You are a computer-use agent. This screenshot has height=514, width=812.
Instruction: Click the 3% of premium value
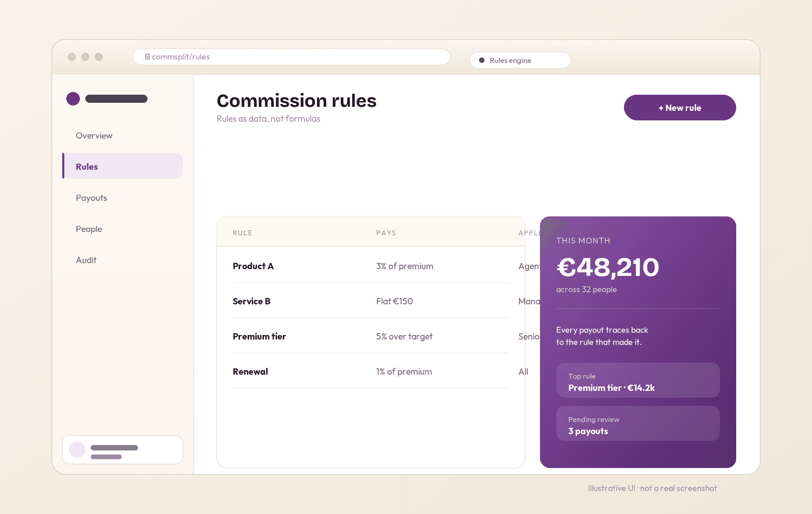point(405,266)
